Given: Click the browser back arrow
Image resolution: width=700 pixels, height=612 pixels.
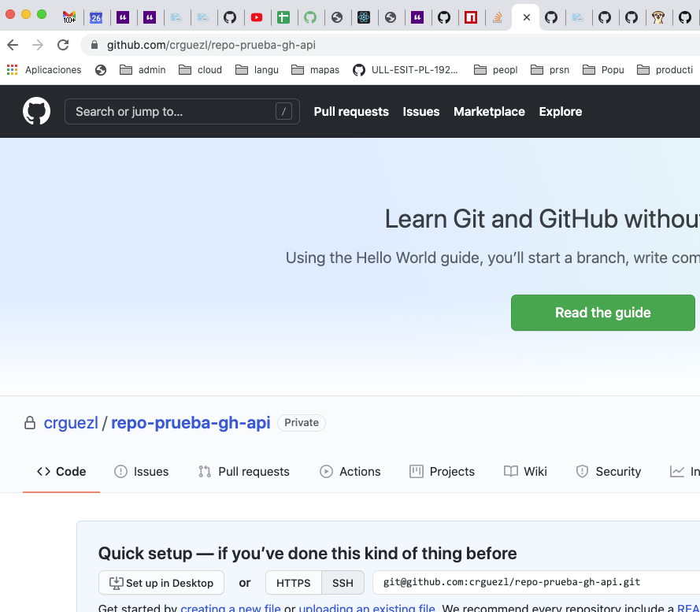Looking at the screenshot, I should click(x=13, y=45).
